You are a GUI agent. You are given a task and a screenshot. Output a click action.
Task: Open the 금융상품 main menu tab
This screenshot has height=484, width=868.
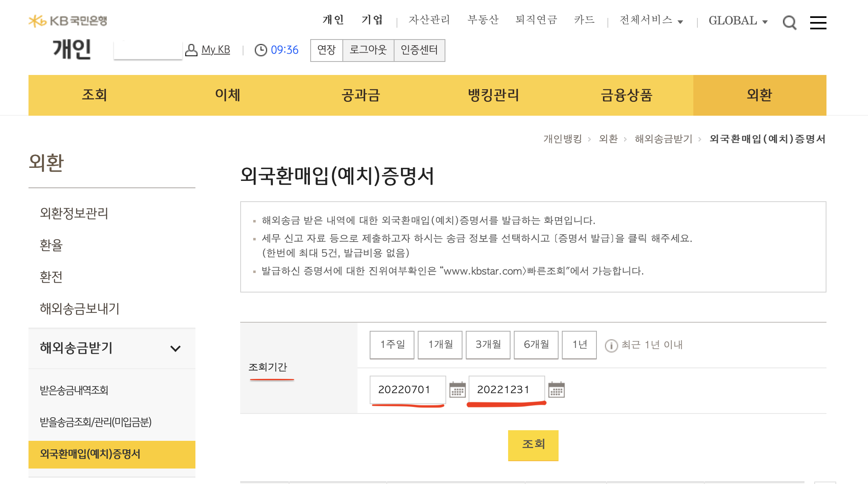pos(627,95)
